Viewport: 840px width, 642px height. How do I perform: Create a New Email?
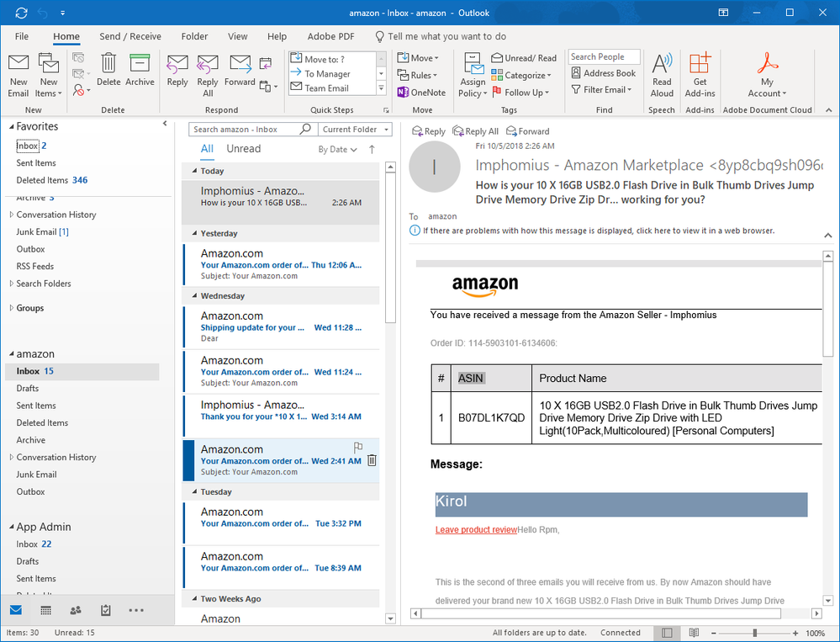pyautogui.click(x=18, y=76)
